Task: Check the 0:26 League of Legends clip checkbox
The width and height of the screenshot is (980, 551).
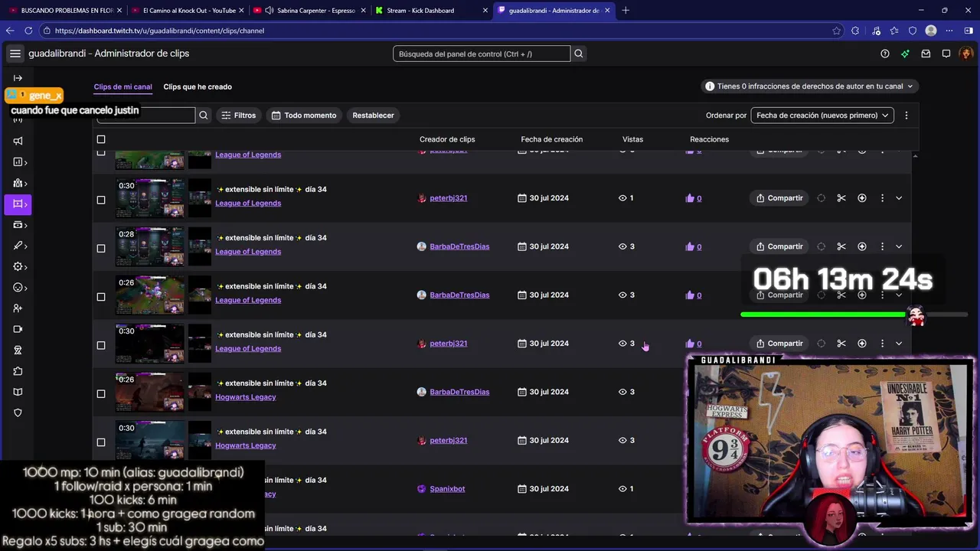Action: point(101,297)
